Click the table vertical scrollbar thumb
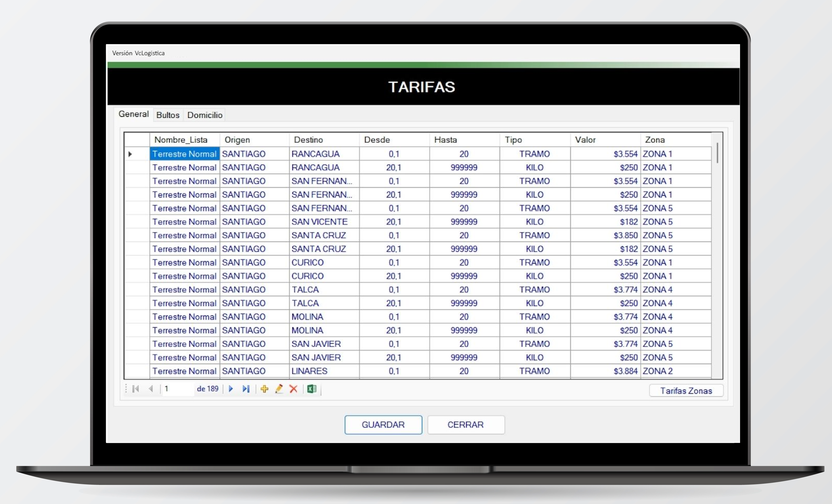Image resolution: width=832 pixels, height=504 pixels. (717, 153)
